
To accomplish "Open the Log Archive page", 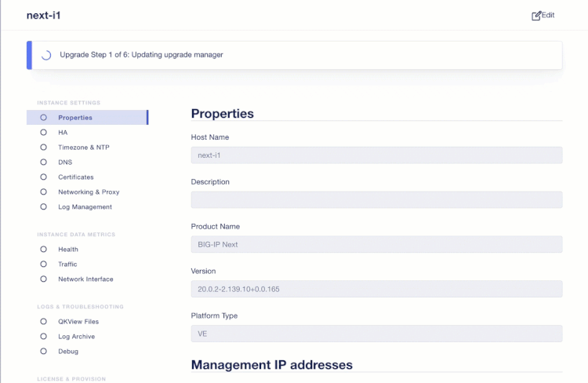I will click(76, 337).
